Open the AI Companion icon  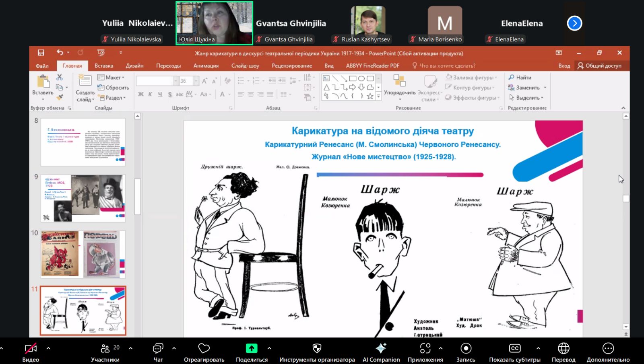pyautogui.click(x=381, y=348)
